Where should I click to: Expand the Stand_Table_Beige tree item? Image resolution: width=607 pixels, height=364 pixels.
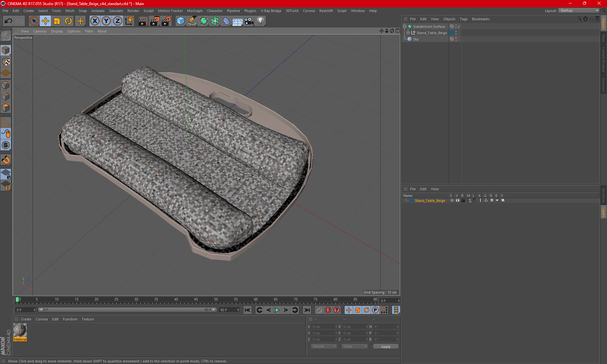[408, 33]
